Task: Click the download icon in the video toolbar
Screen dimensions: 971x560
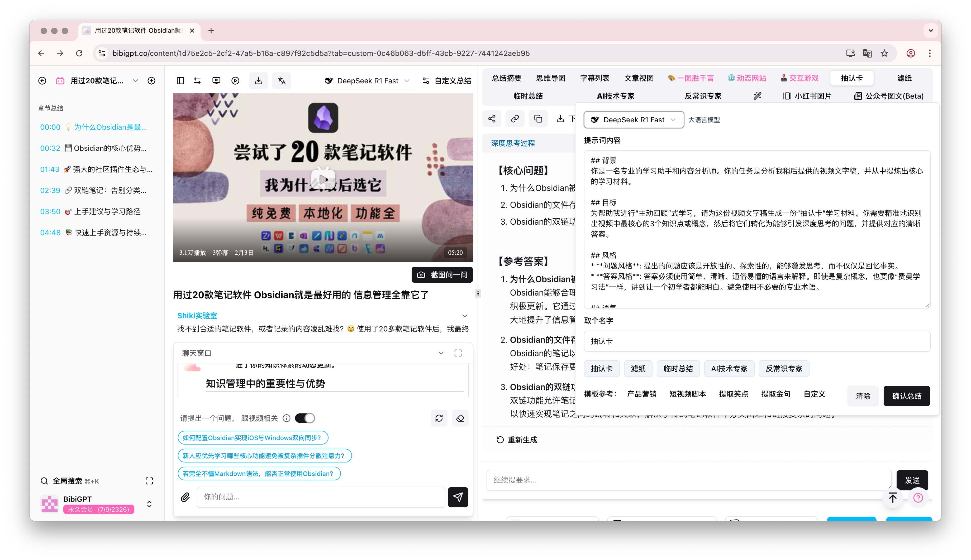Action: (258, 80)
